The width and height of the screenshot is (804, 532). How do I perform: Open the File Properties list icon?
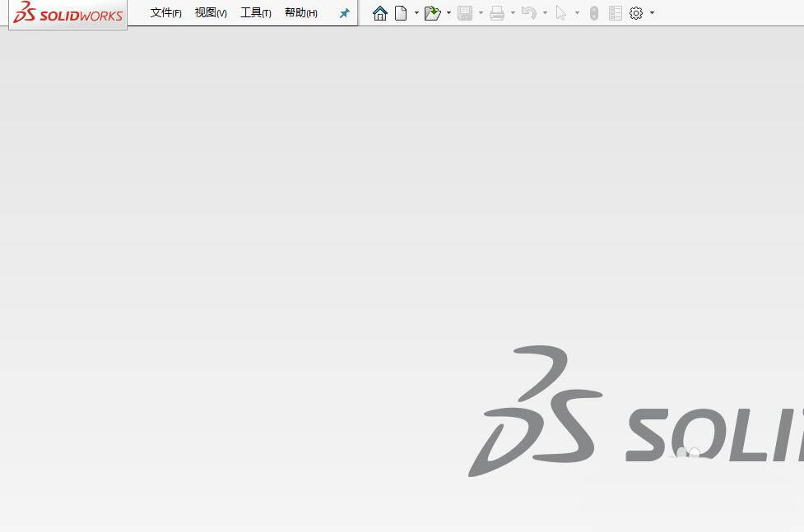click(616, 13)
